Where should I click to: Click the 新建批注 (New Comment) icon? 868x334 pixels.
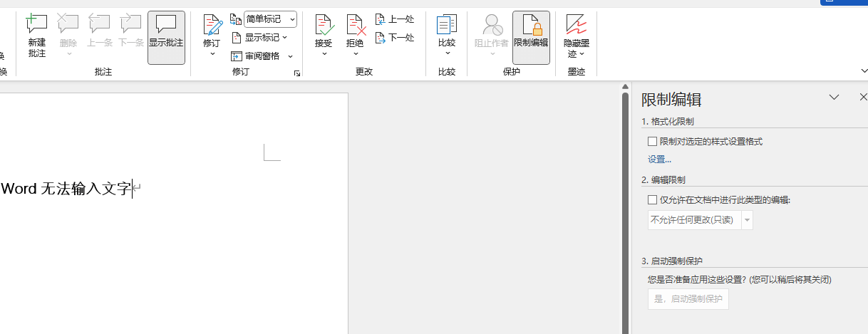click(x=36, y=25)
